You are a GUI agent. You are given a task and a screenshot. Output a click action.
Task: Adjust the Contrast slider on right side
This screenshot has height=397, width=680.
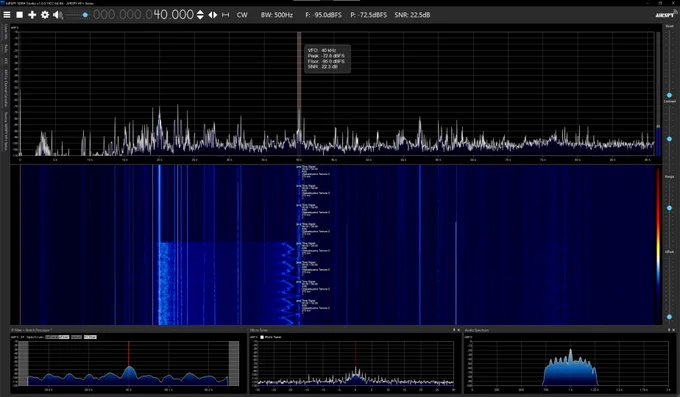669,139
